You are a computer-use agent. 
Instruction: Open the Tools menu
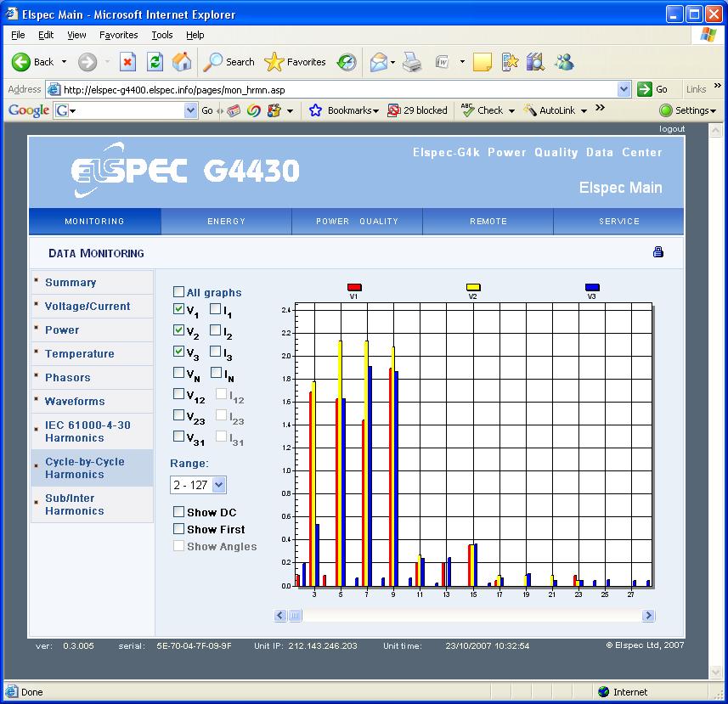162,35
